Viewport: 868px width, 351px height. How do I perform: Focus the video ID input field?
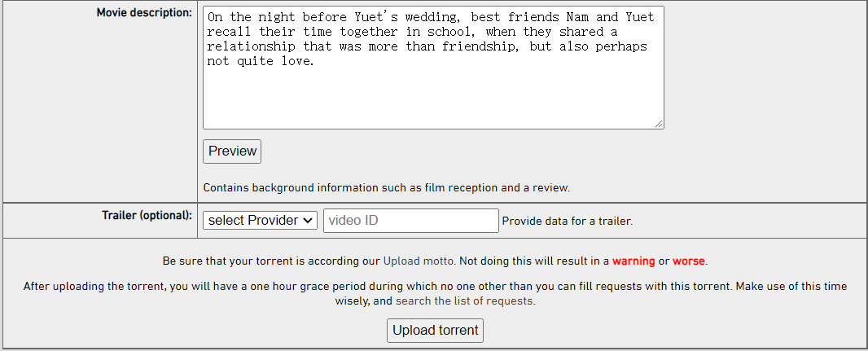pyautogui.click(x=410, y=221)
